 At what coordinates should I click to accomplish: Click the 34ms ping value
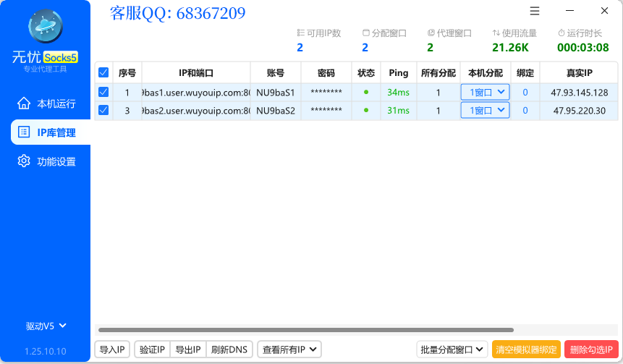pos(399,92)
